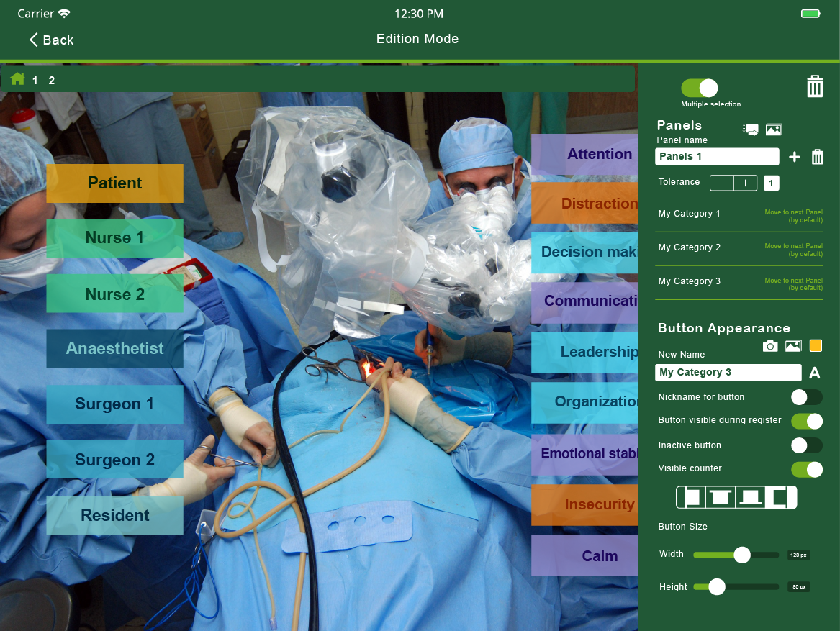
Task: Toggle the Visible counter switch
Action: 807,470
